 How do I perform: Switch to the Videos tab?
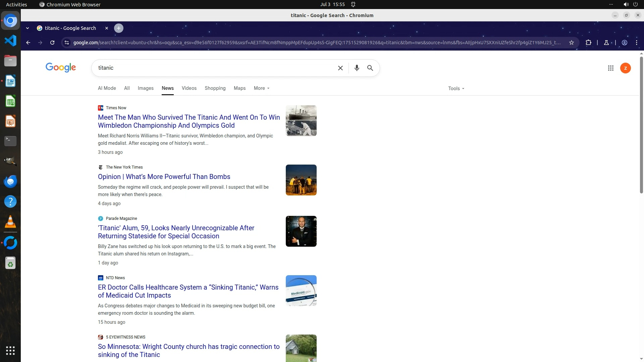click(x=189, y=88)
